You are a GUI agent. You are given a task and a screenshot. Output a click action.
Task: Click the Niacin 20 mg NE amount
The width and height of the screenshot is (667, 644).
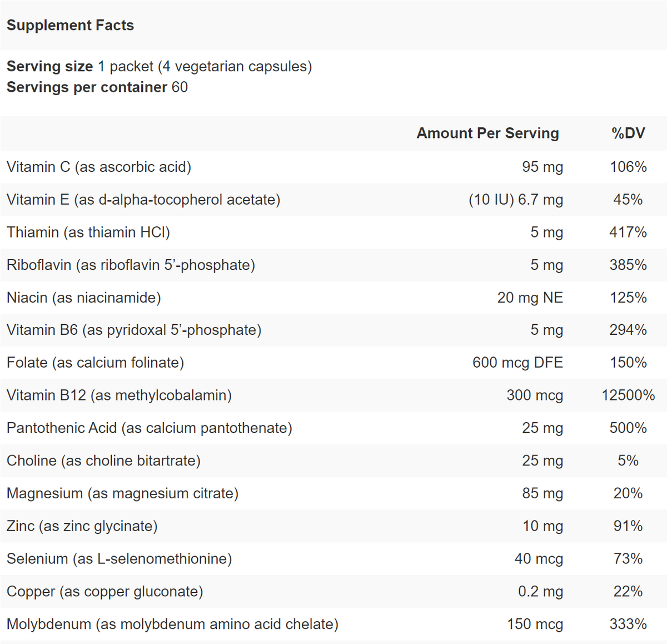click(x=530, y=298)
